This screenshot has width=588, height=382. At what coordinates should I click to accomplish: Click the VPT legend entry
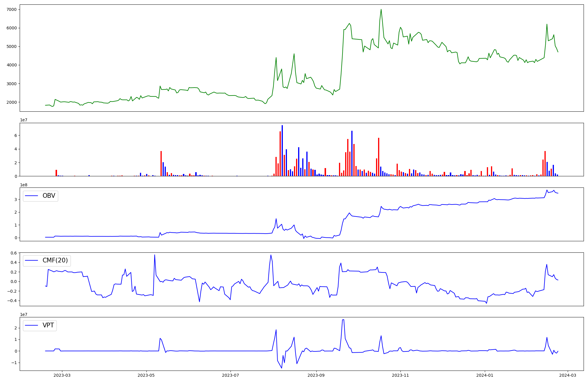pos(48,325)
